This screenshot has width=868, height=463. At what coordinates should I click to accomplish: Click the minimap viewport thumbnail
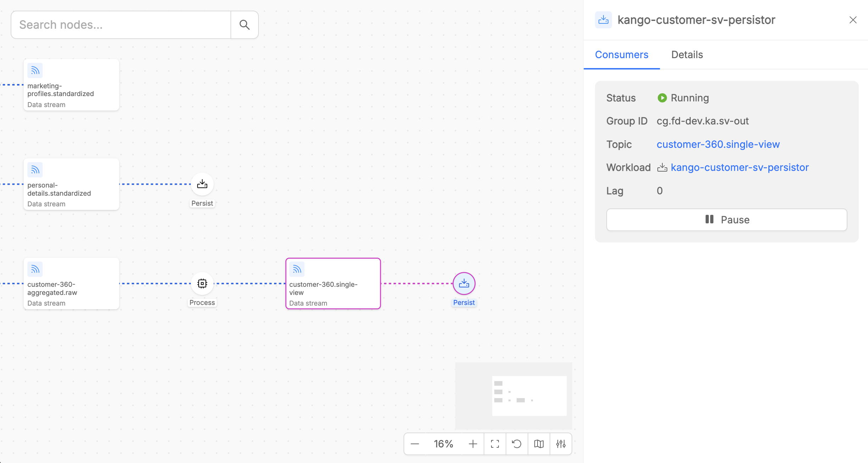tap(529, 396)
